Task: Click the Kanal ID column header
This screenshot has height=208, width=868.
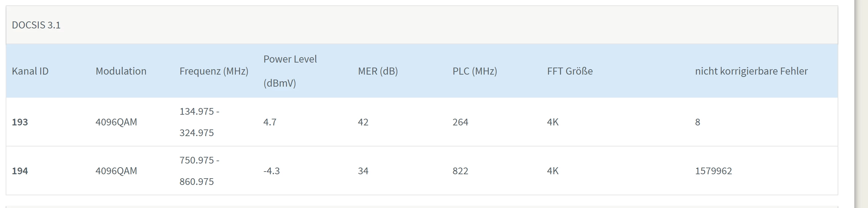Action: point(30,71)
